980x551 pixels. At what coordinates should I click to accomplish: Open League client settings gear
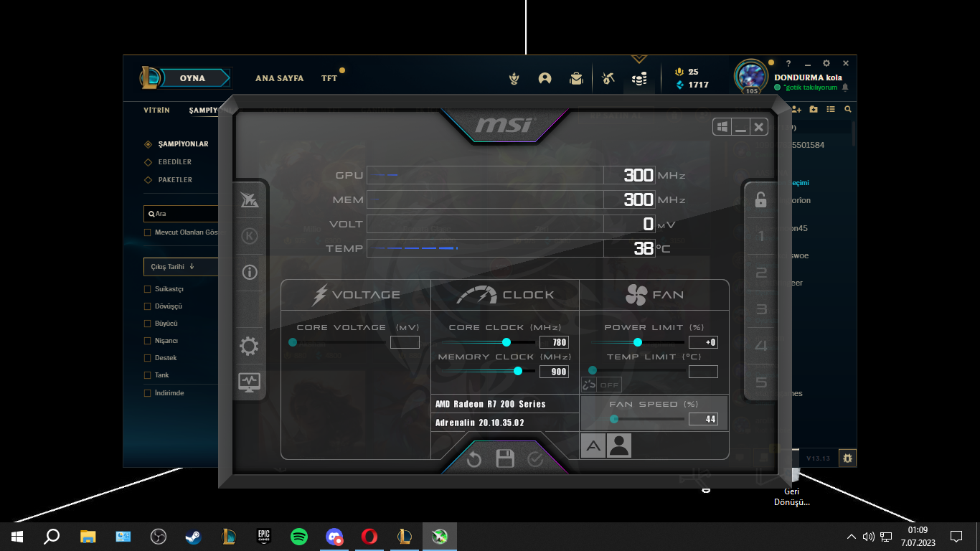826,64
